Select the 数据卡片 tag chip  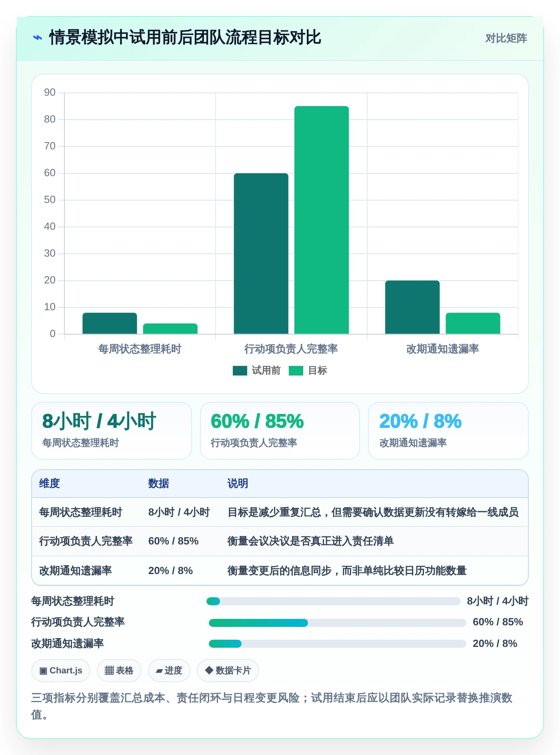click(228, 671)
